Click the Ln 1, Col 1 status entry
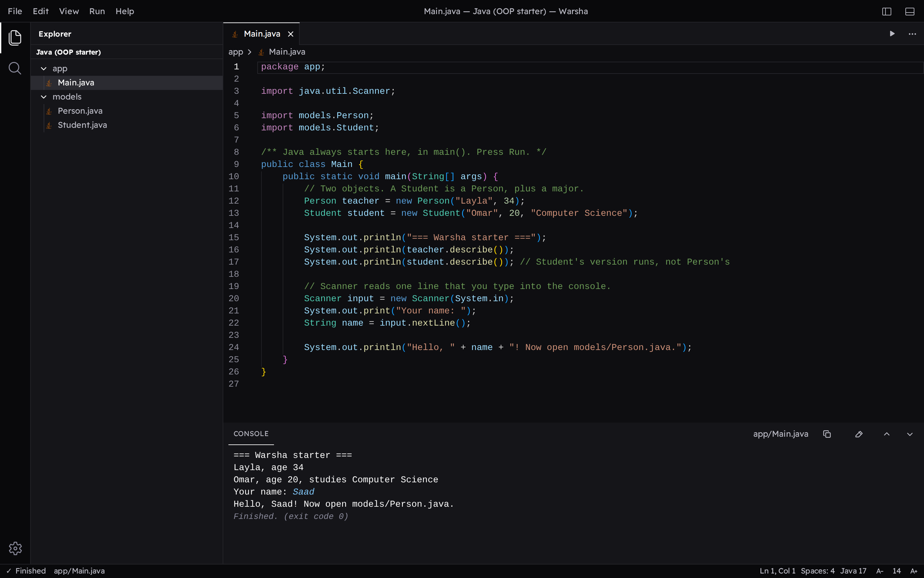The image size is (924, 578). coord(777,571)
